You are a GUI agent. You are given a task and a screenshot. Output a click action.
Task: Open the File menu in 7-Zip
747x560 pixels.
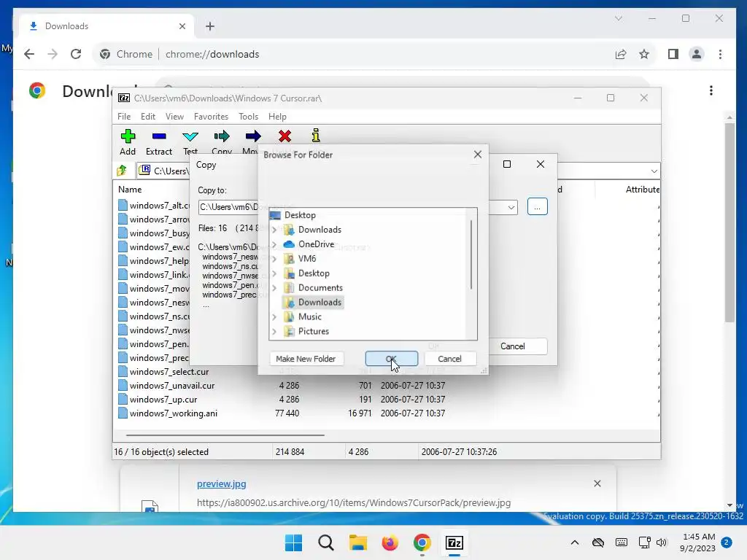[x=124, y=117]
